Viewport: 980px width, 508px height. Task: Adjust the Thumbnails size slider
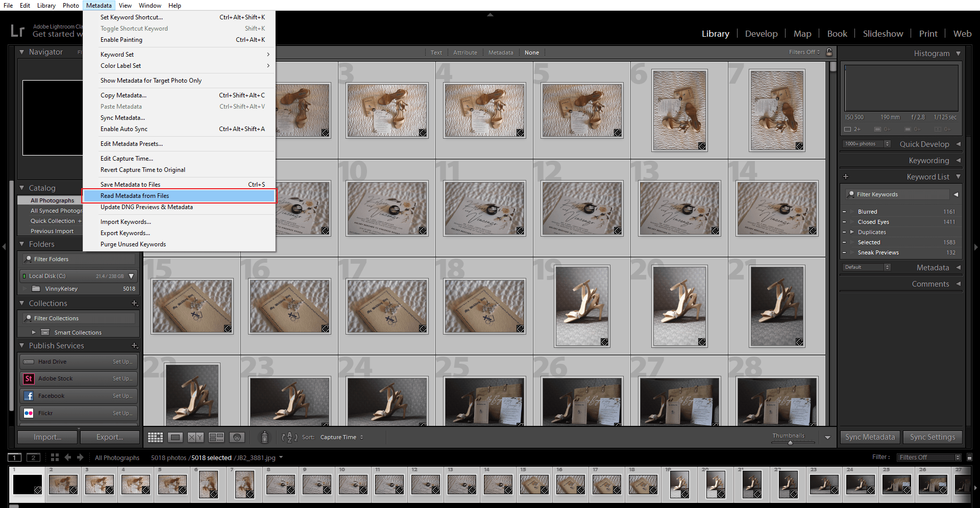(790, 443)
